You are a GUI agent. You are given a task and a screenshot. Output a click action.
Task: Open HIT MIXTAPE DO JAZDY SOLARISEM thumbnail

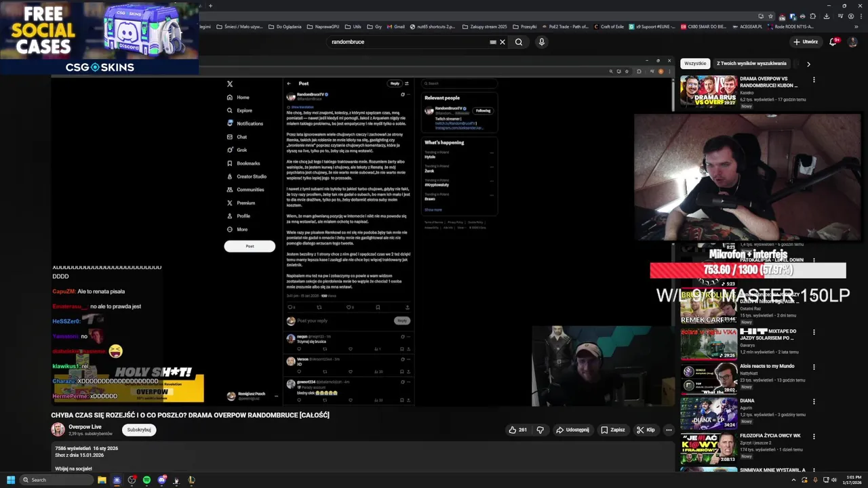point(709,344)
